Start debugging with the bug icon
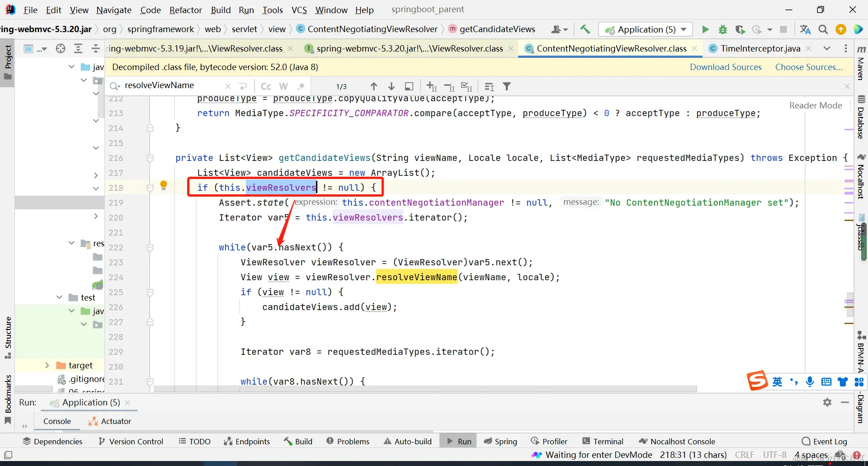The image size is (868, 466). pos(723,29)
